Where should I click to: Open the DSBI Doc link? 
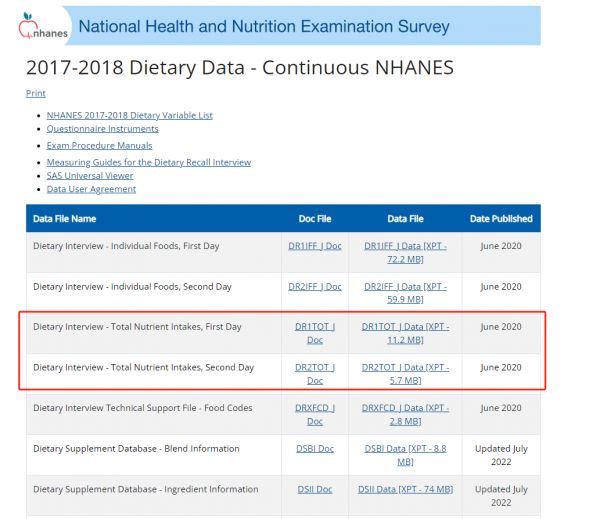pos(314,449)
